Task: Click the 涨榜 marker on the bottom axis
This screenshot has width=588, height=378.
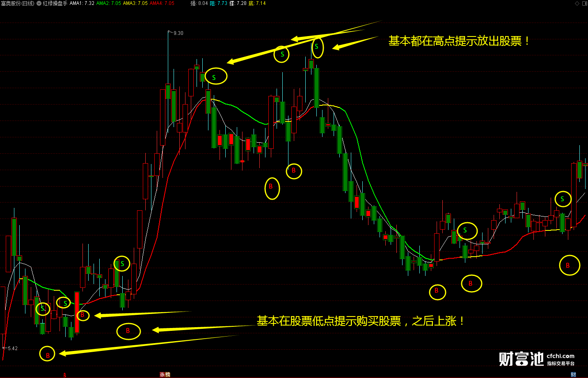Action: click(x=165, y=375)
